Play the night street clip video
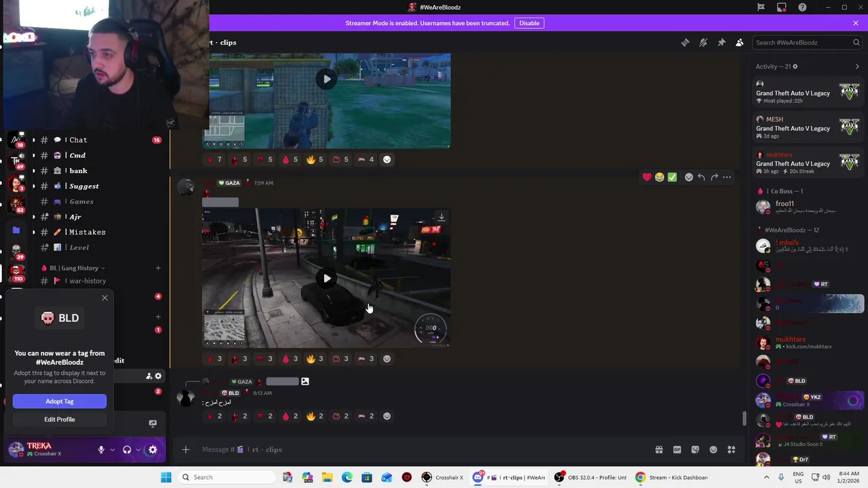Screen dimensions: 868x488 [x=327, y=279]
